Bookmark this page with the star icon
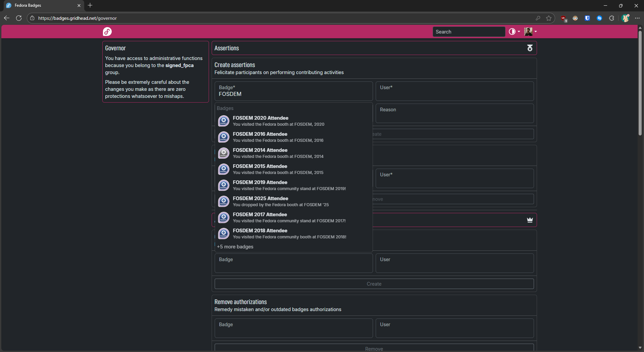This screenshot has height=352, width=644. (549, 18)
